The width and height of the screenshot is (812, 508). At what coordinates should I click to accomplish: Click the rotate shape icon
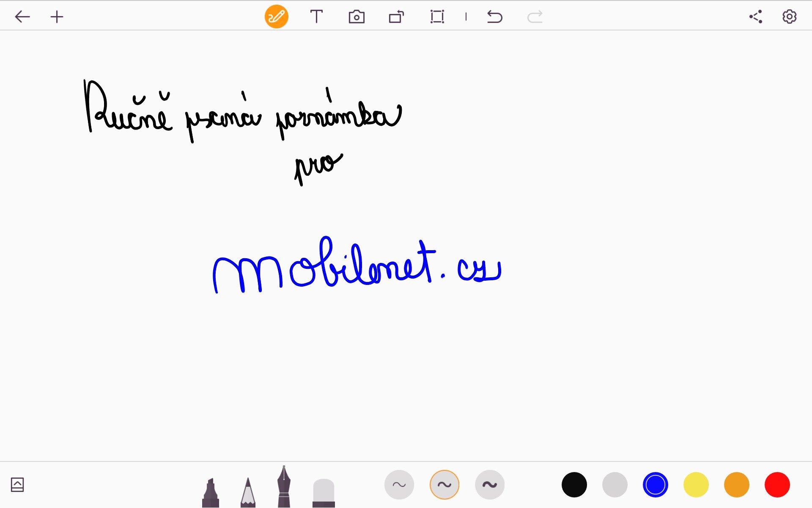[x=396, y=17]
